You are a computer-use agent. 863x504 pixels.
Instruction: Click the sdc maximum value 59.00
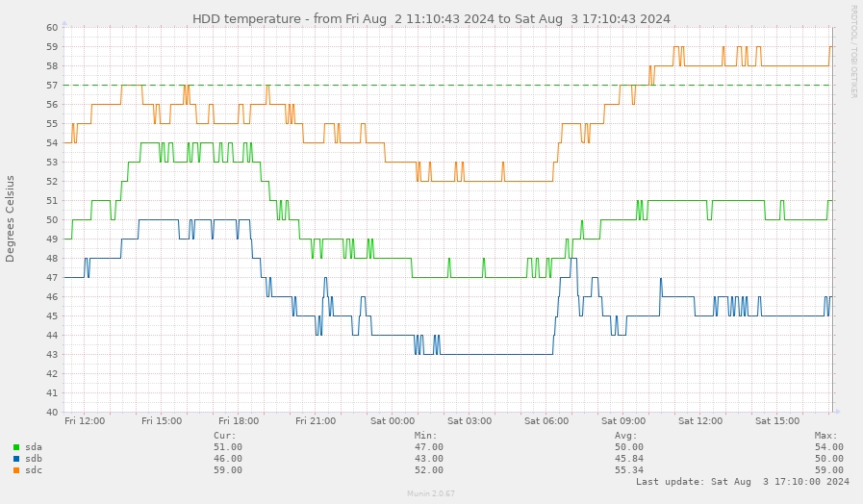pos(828,470)
